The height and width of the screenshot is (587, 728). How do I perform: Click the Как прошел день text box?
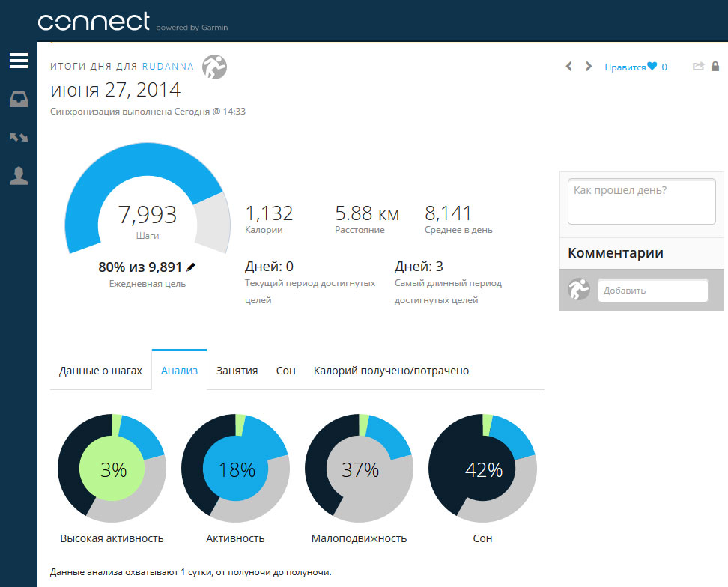(641, 201)
